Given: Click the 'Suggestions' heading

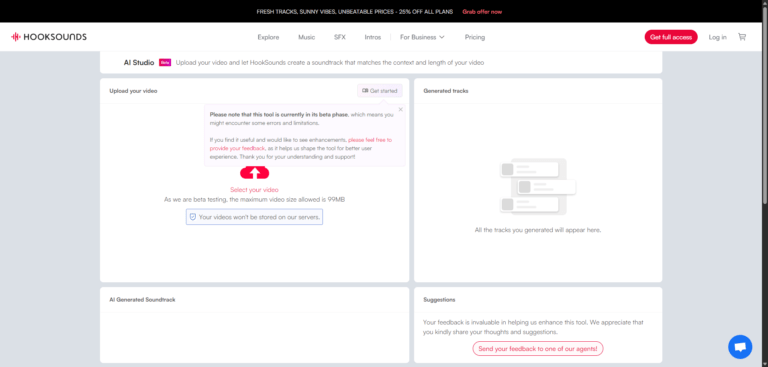Looking at the screenshot, I should [439, 299].
